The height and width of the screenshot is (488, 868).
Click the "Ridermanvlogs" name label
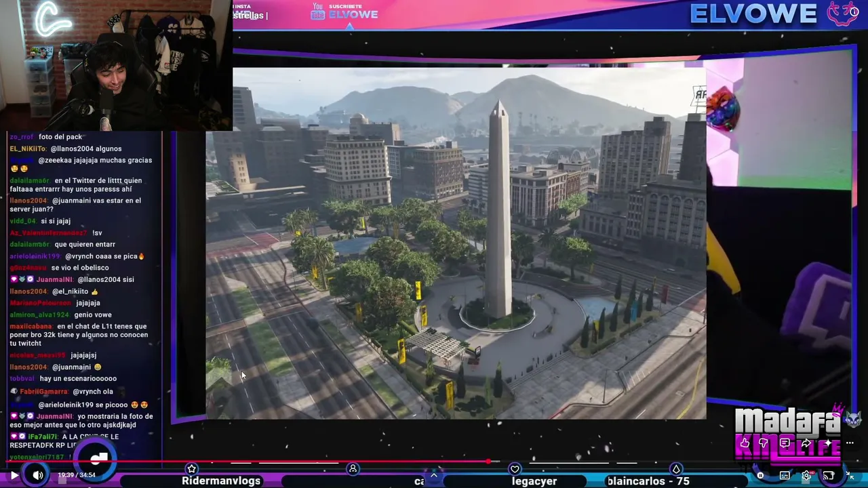(221, 481)
